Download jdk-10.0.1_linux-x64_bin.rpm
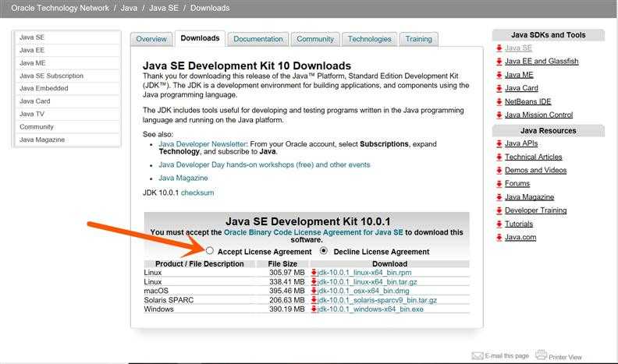The width and height of the screenshot is (618, 364). pyautogui.click(x=364, y=272)
